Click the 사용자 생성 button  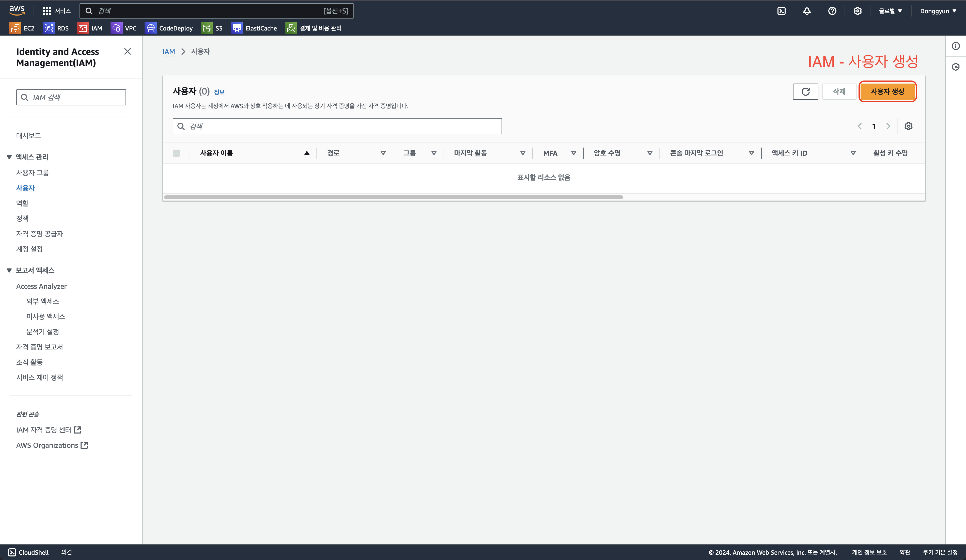(887, 92)
